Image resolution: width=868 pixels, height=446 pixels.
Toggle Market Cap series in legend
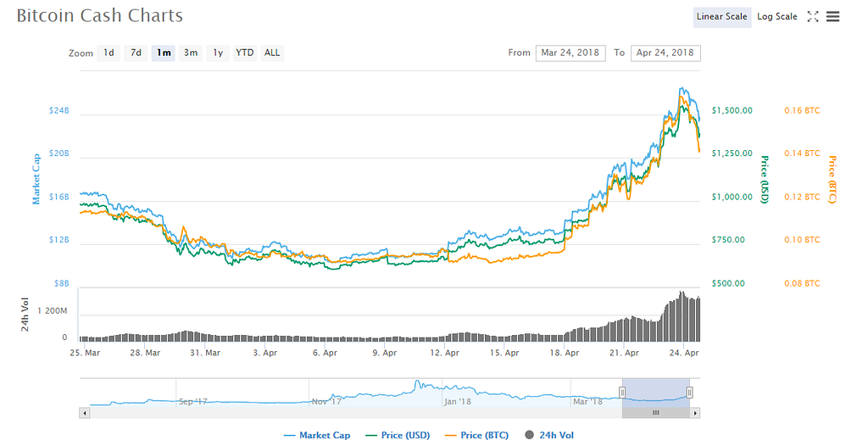[x=317, y=436]
